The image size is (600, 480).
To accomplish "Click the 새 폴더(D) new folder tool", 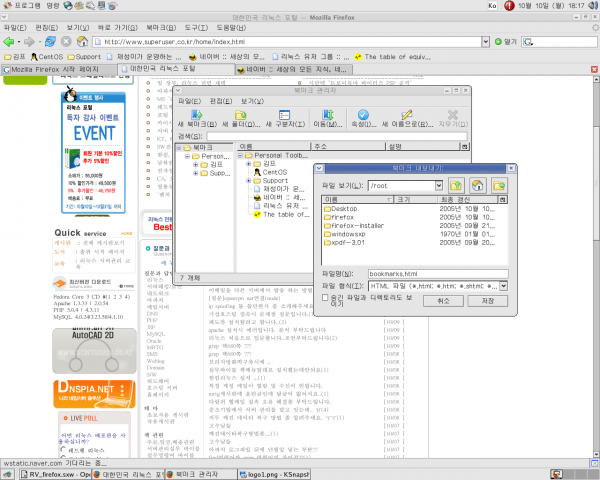I will (x=241, y=118).
